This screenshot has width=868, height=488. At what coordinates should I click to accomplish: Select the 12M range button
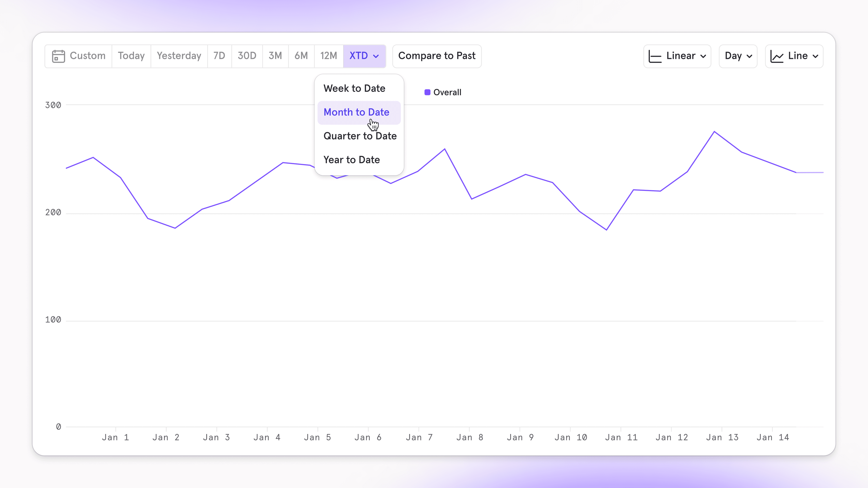click(328, 56)
